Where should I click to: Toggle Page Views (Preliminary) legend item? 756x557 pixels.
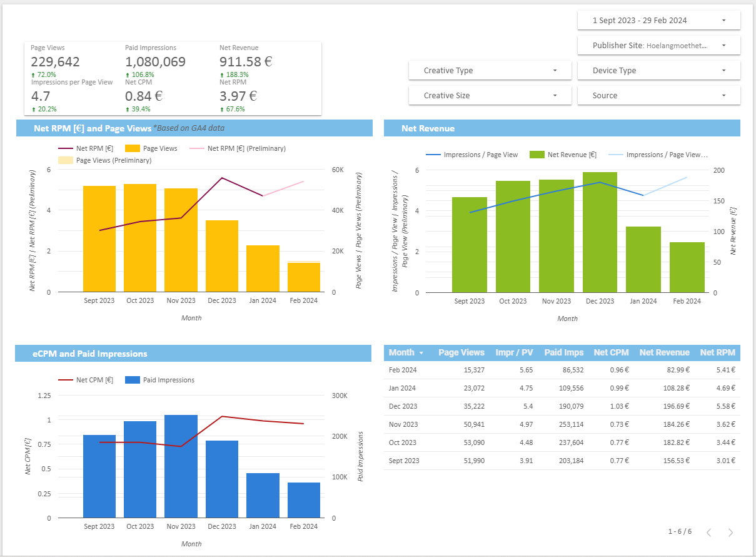[x=105, y=160]
